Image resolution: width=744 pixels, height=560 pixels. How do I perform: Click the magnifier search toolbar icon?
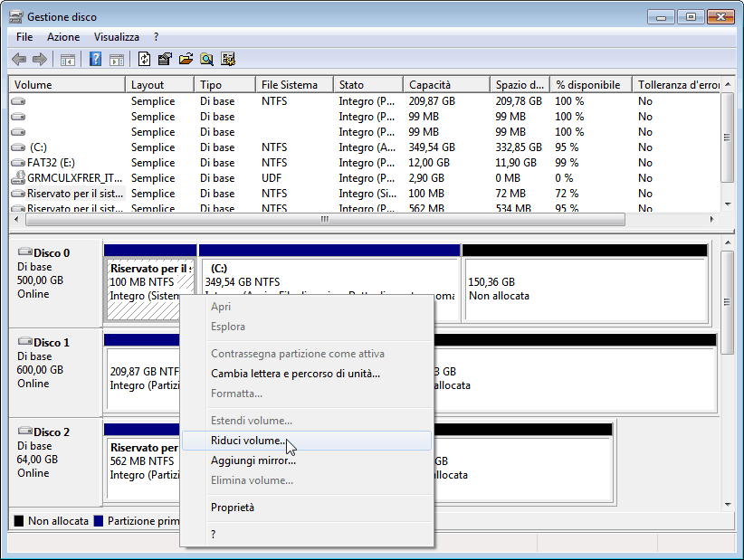pyautogui.click(x=207, y=60)
